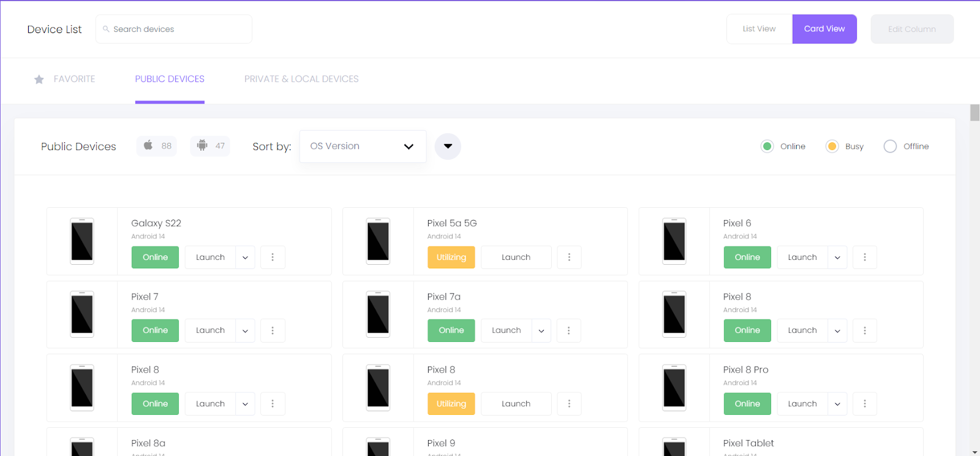Click the Pixel 5a 5G phone image
This screenshot has height=456, width=980.
pos(378,241)
